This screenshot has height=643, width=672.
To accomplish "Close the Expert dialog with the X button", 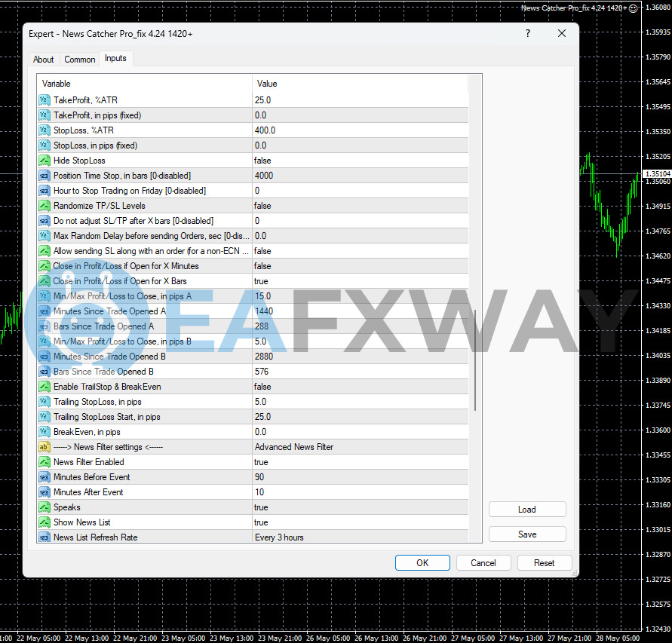I will point(562,33).
